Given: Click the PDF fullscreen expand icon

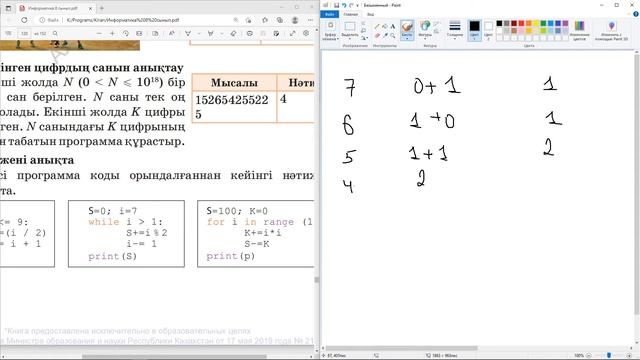Looking at the screenshot, I should (x=292, y=33).
